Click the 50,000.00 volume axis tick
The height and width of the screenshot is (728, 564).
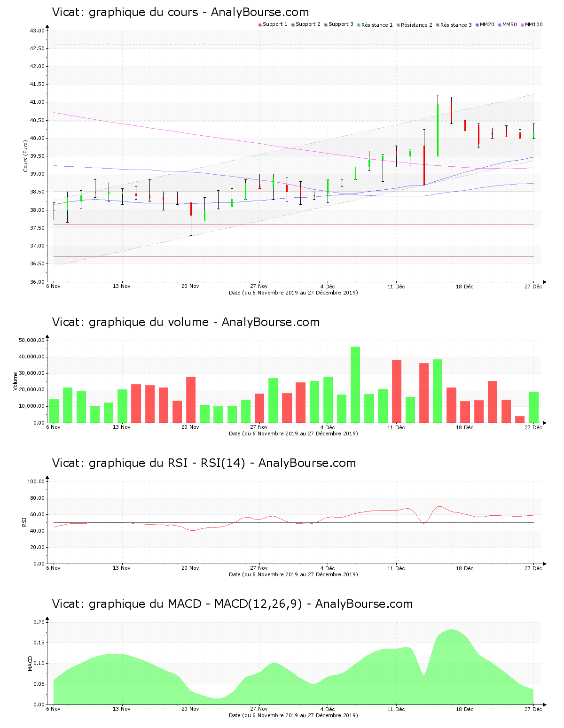click(x=32, y=341)
